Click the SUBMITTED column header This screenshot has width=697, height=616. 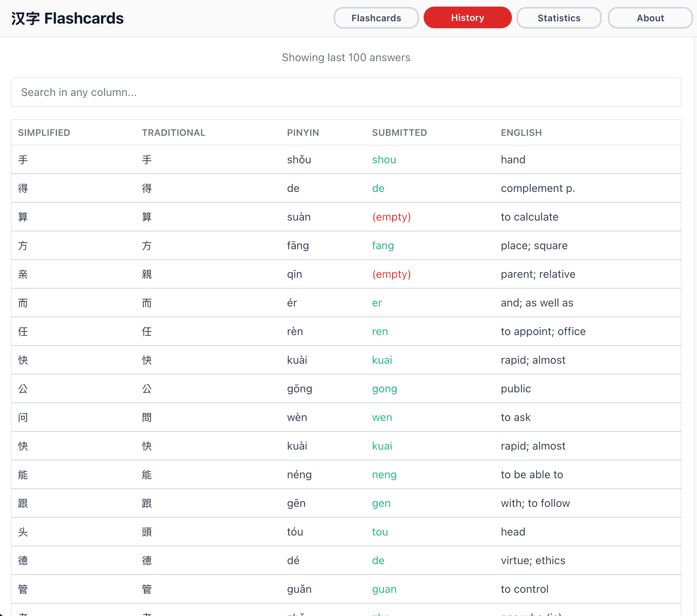click(x=399, y=133)
